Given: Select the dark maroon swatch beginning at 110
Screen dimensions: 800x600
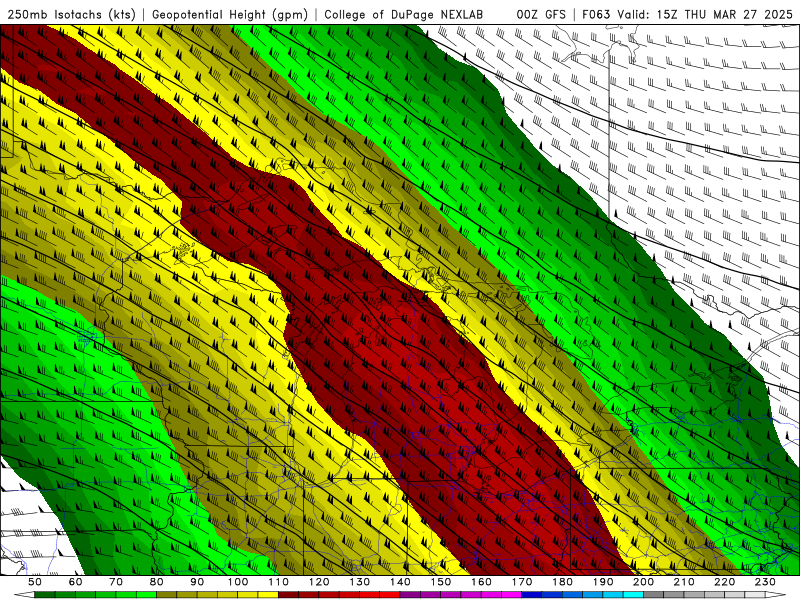Looking at the screenshot, I should [x=288, y=594].
